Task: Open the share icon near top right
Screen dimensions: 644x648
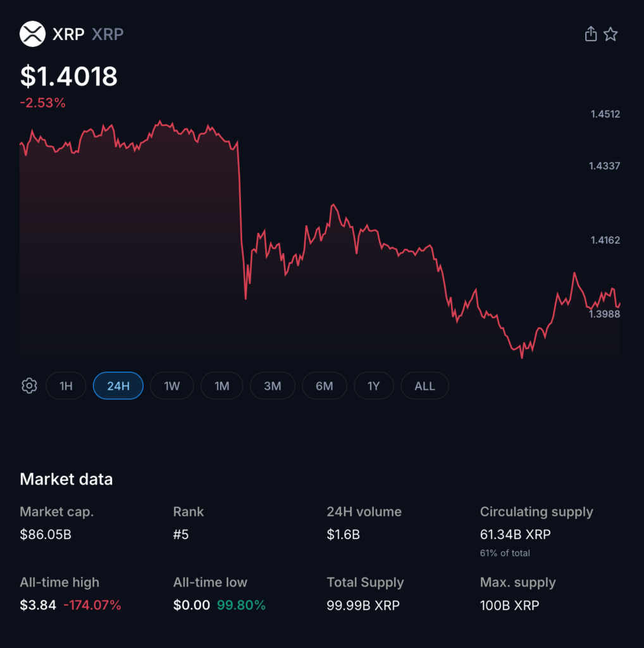Action: pyautogui.click(x=590, y=34)
